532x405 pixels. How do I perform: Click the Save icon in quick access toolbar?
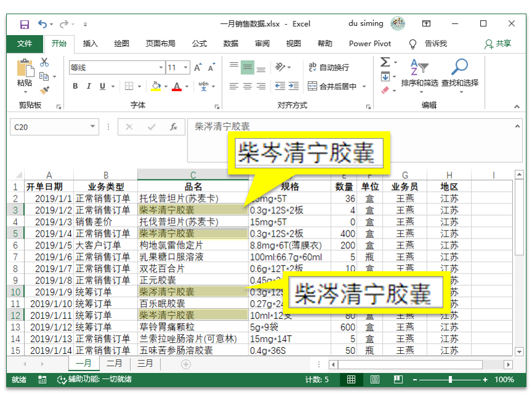click(25, 25)
